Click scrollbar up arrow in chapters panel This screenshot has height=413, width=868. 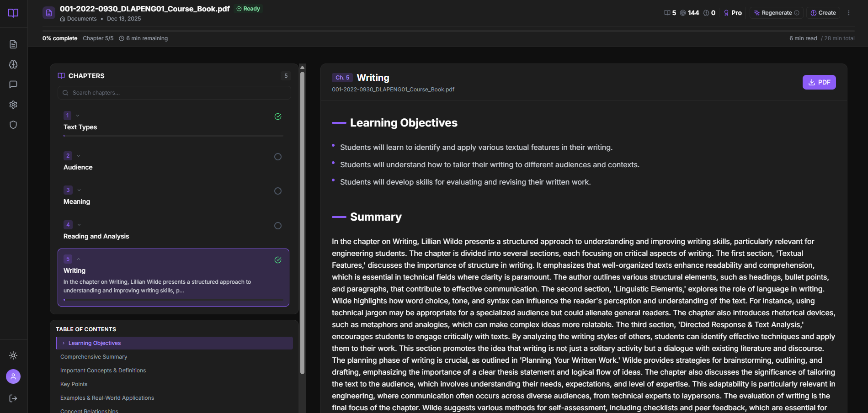point(302,67)
